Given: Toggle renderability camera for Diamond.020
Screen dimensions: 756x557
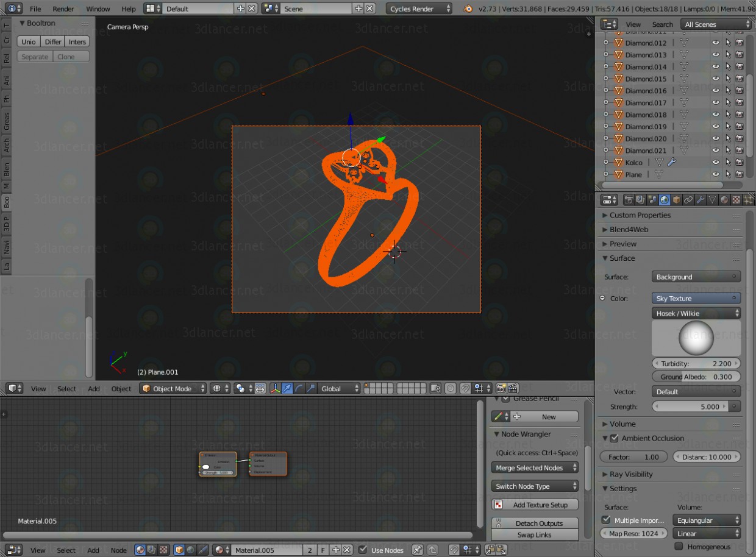Looking at the screenshot, I should point(740,138).
